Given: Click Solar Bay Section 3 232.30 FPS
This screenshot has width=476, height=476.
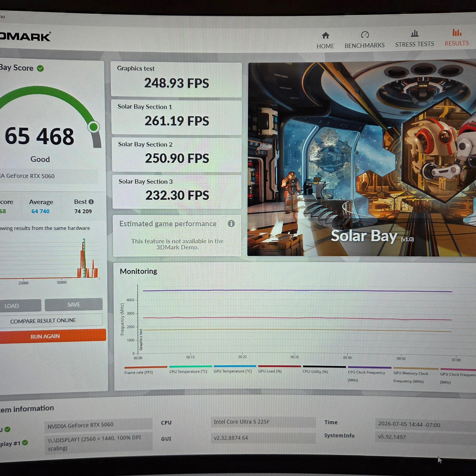Looking at the screenshot, I should (x=177, y=192).
